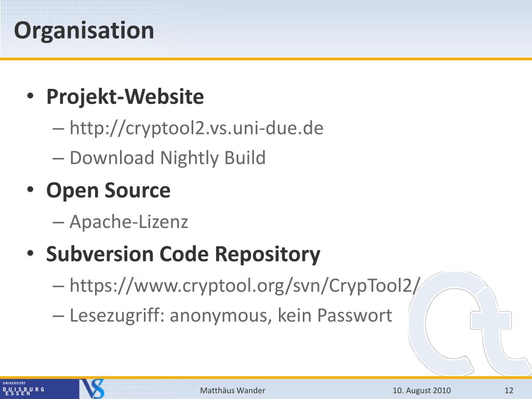532x399 pixels.
Task: Click the Apache-Lizenz sub-item
Action: pos(129,222)
